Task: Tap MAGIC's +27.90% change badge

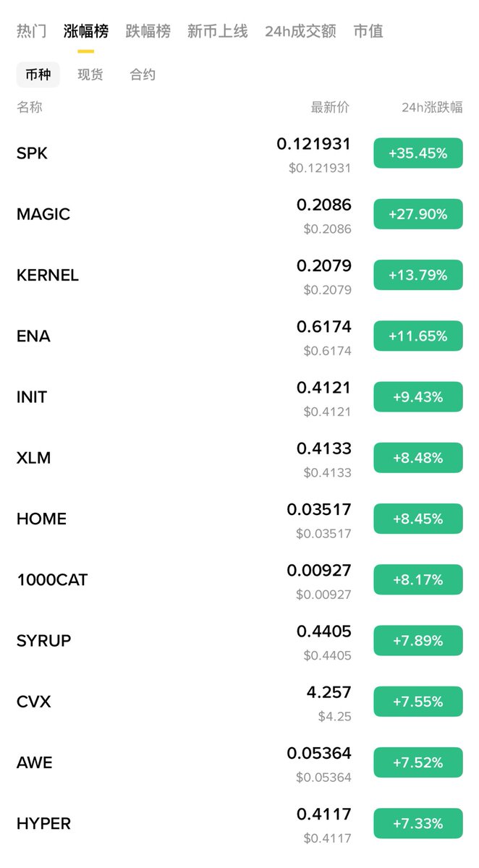Action: coord(418,214)
